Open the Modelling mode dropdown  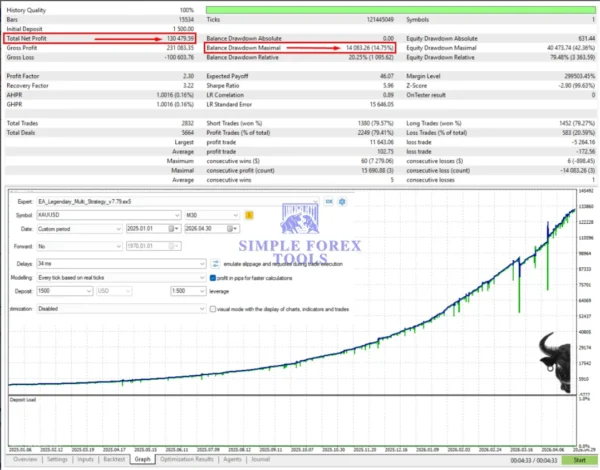[202, 277]
